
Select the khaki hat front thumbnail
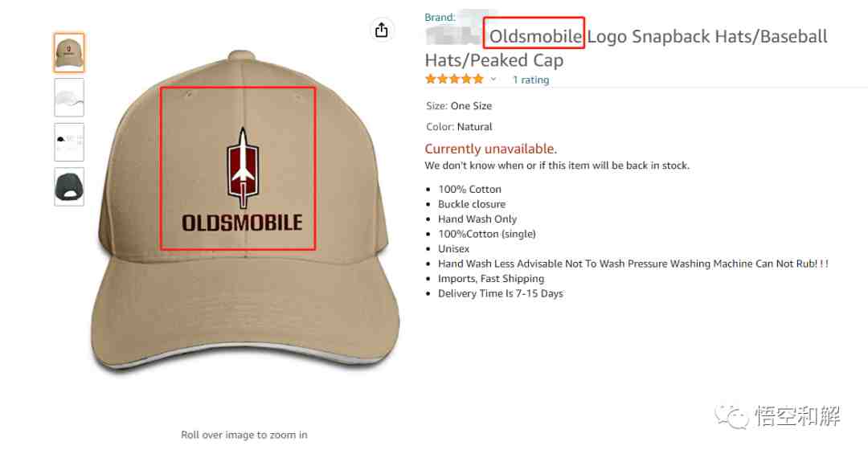click(x=69, y=52)
